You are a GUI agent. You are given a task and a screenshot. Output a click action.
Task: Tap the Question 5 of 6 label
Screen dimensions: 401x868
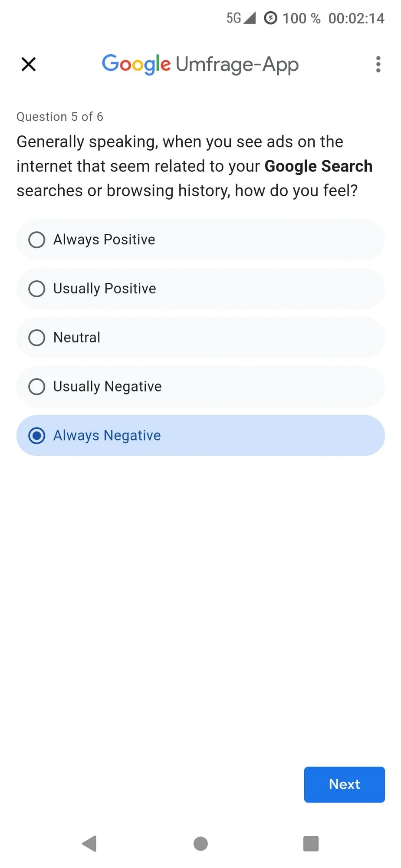(x=60, y=117)
